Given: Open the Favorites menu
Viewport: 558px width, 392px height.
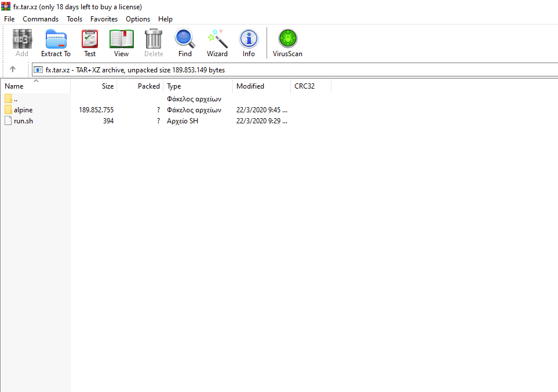Looking at the screenshot, I should click(x=104, y=19).
